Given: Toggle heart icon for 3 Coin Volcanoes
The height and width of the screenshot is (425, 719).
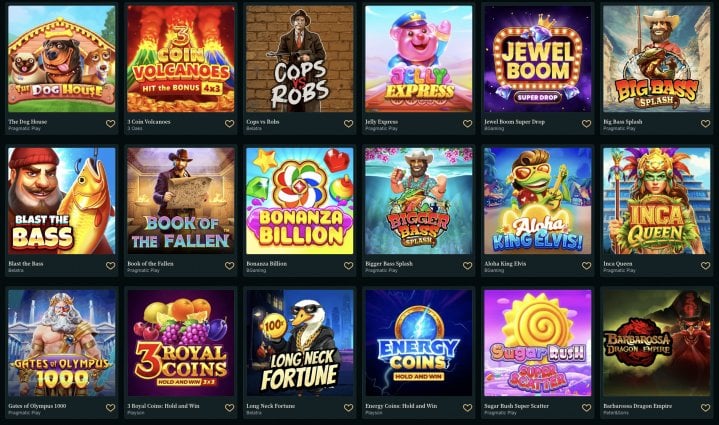Looking at the screenshot, I should coord(229,124).
